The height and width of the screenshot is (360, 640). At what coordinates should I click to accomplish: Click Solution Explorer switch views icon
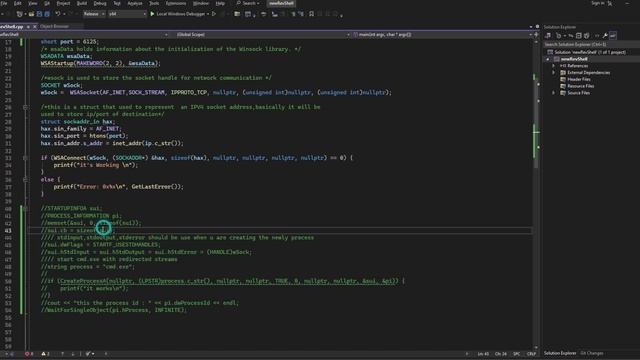548,36
